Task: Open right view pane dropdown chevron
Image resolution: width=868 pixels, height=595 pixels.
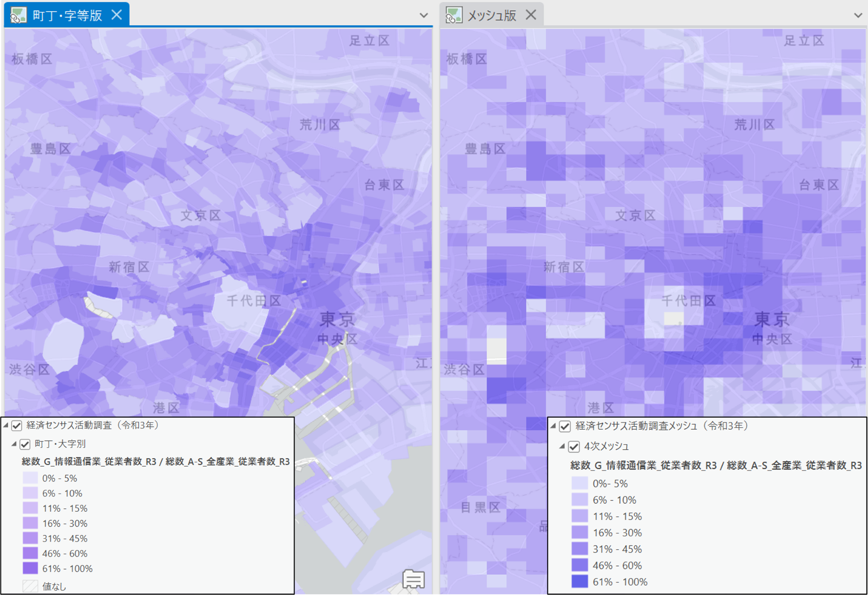Action: coord(858,15)
